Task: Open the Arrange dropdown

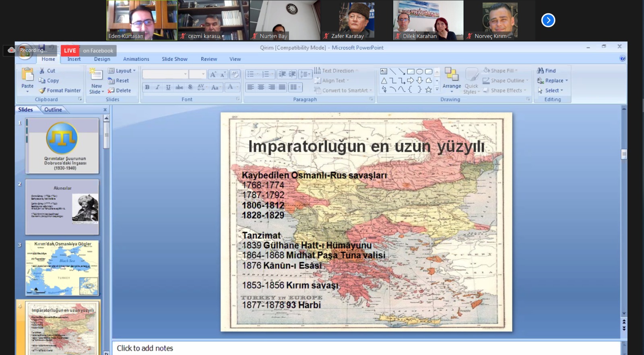Action: click(x=452, y=80)
